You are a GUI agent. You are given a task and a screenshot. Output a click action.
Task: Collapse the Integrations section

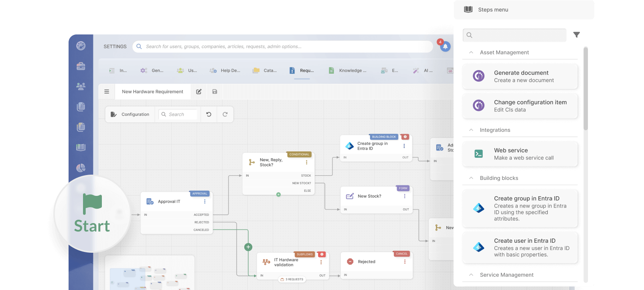[x=471, y=130]
